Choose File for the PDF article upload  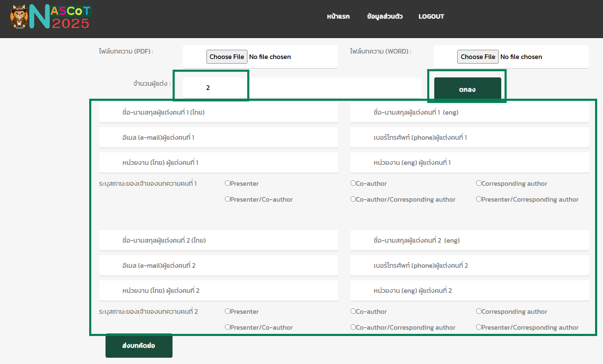click(x=227, y=56)
